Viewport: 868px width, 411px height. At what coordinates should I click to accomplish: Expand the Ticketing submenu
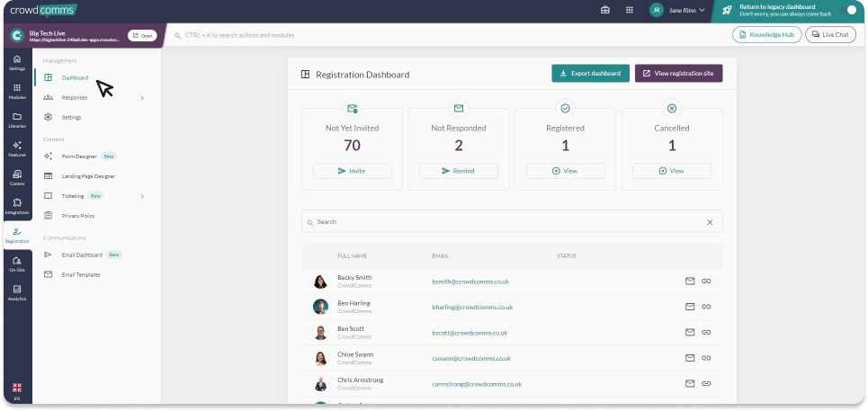142,195
